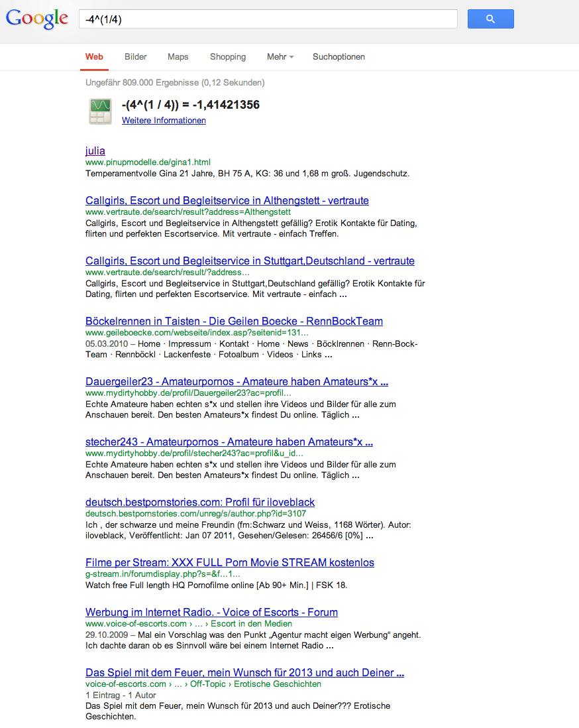
Task: Click the breadcrumb ending in Erotische Geschichten
Action: tap(203, 684)
